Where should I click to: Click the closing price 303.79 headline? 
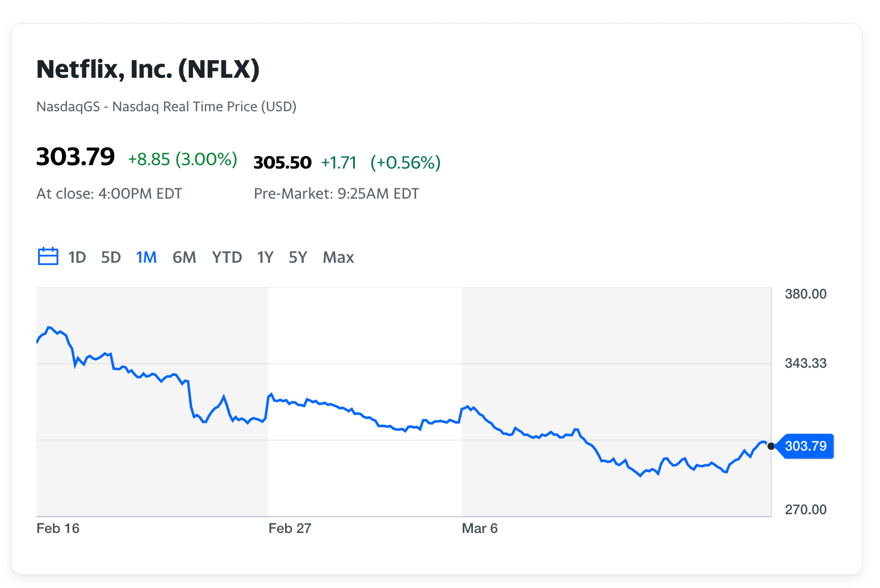(x=76, y=157)
